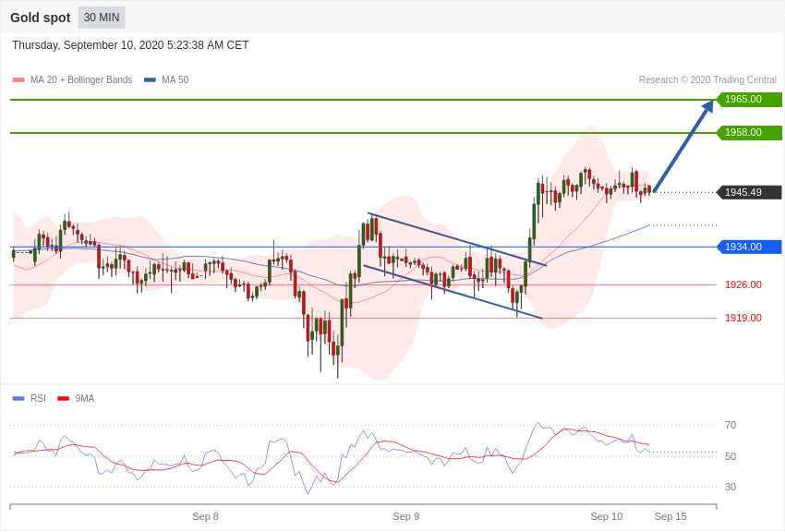Click the RSI legend swatch
785x532 pixels.
(18, 398)
